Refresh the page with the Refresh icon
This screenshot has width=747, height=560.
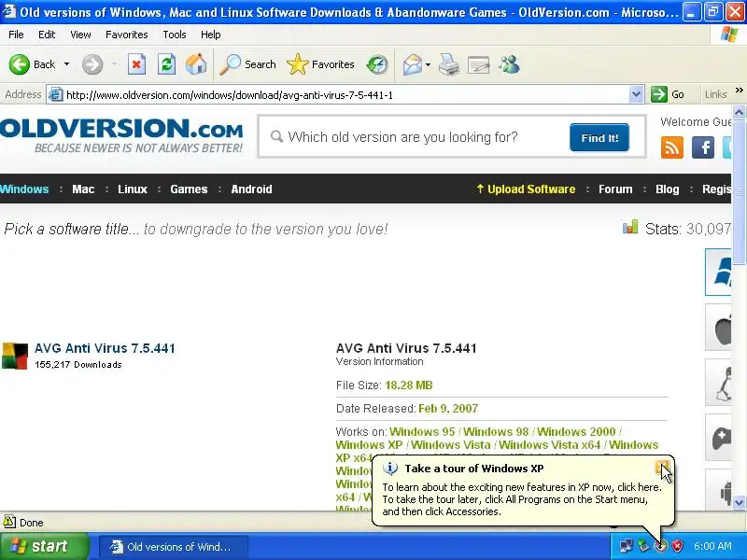[166, 64]
